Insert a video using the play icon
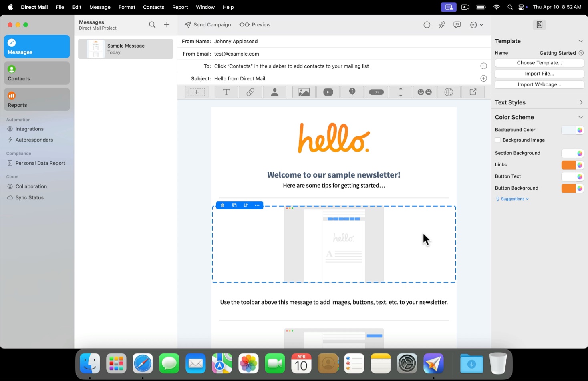Screen dimensions: 588x381 coord(328,92)
